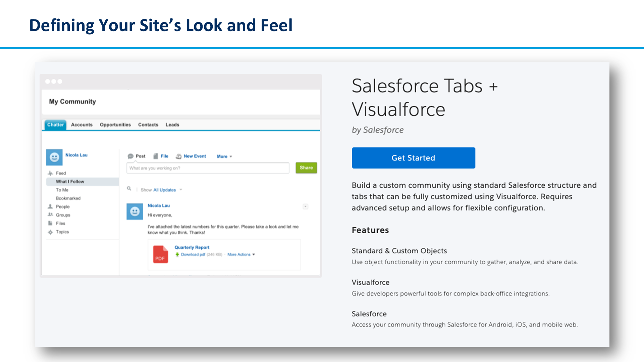Click the Feed pulse icon
The width and height of the screenshot is (644, 362).
[x=50, y=173]
